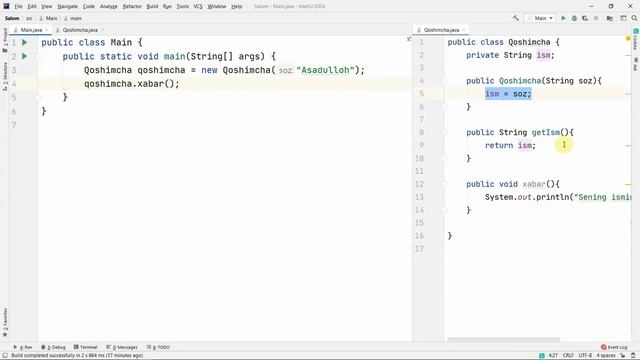Image resolution: width=640 pixels, height=360 pixels.
Task: Open the Terminal tool window
Action: coord(85,347)
